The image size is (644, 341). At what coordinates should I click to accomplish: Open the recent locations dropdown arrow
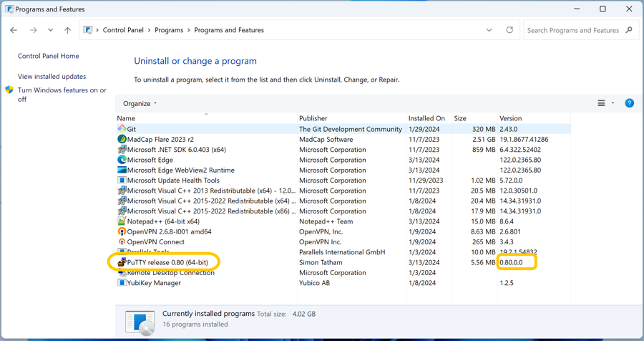point(51,30)
